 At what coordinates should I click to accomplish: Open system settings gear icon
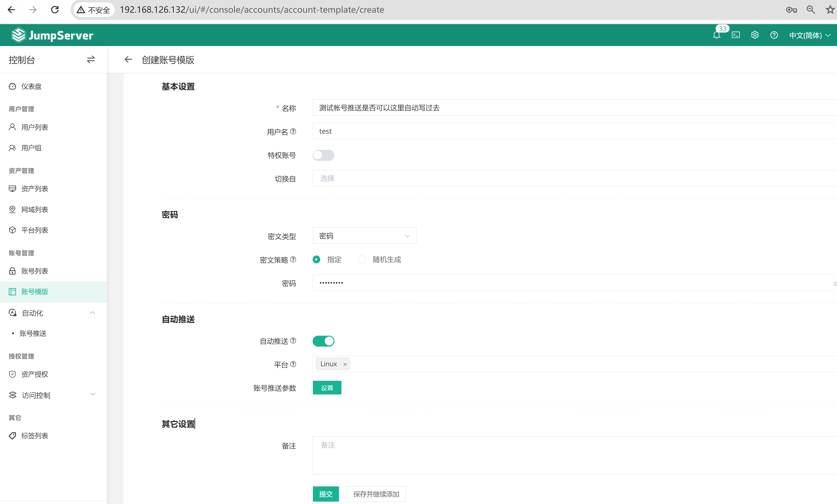(755, 35)
